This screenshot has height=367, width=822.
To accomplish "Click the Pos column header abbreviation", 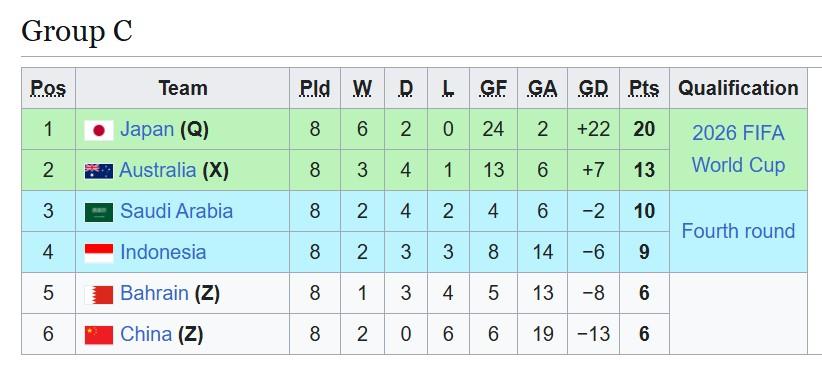I will [x=48, y=88].
